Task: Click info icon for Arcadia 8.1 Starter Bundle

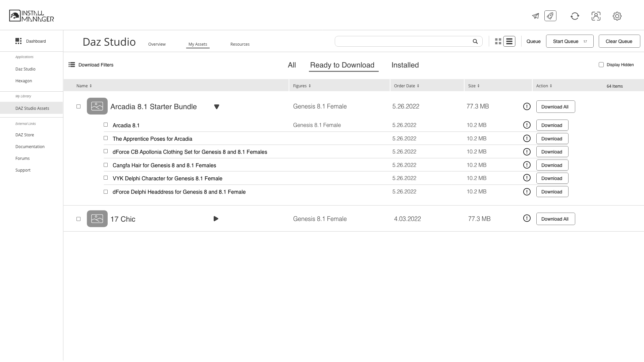Action: point(527,106)
